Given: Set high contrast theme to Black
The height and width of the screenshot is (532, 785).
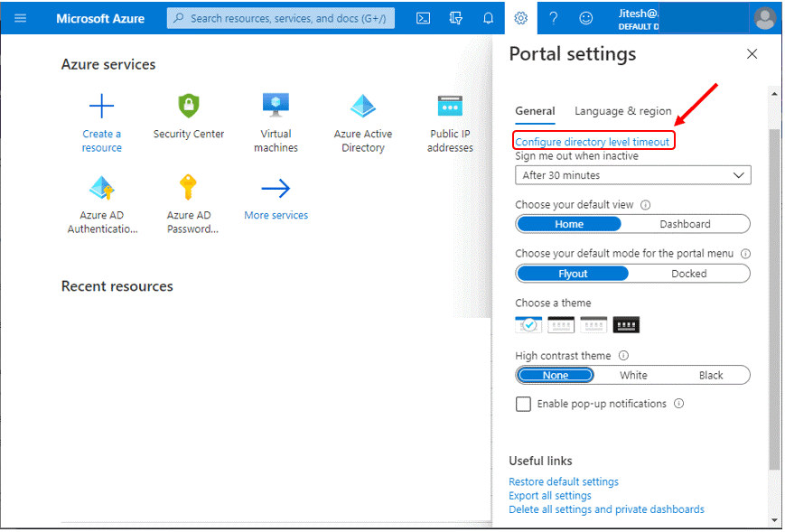Looking at the screenshot, I should 712,376.
